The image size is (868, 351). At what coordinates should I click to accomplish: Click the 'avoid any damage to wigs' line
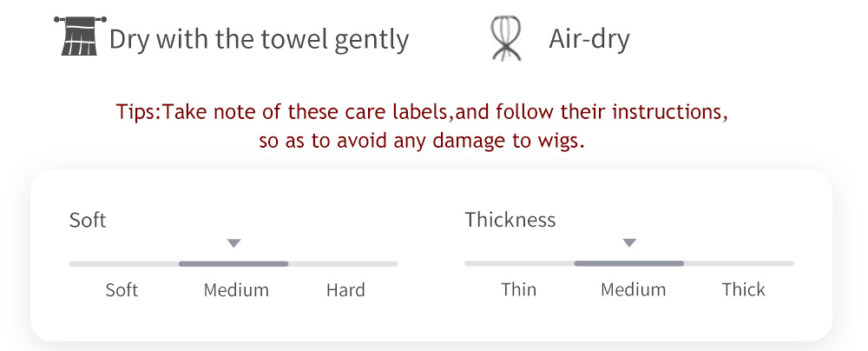point(422,141)
